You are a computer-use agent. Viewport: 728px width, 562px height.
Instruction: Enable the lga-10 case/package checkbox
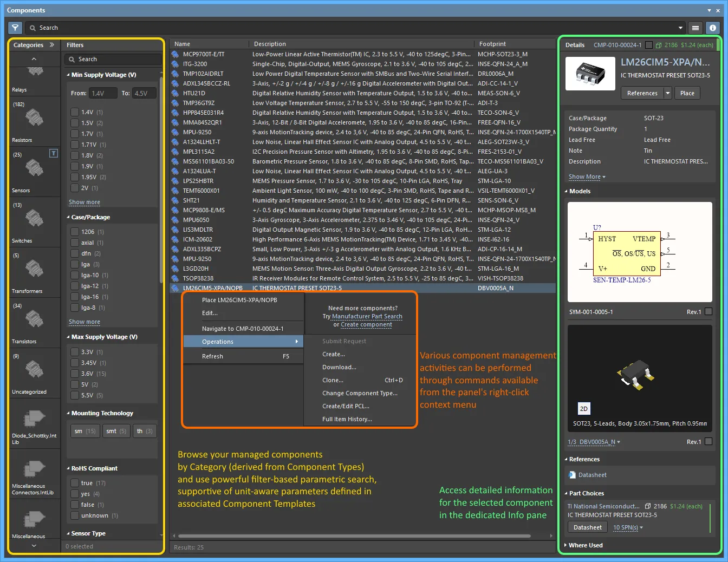(x=75, y=275)
